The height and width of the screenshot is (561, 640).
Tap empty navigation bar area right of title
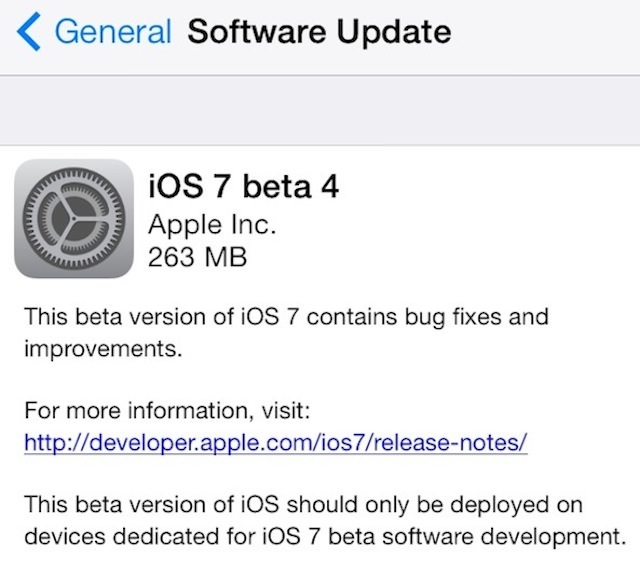(x=545, y=33)
